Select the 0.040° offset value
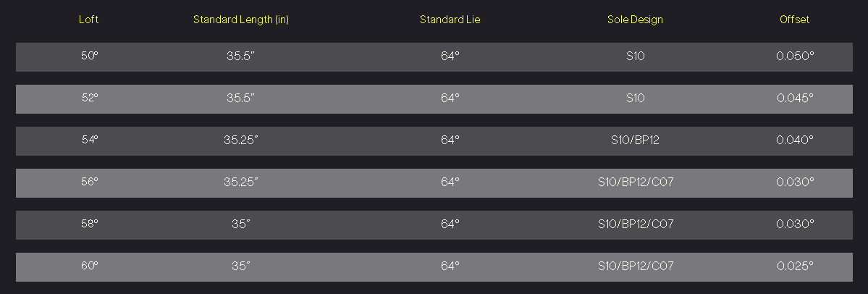The height and width of the screenshot is (294, 868). tap(795, 140)
